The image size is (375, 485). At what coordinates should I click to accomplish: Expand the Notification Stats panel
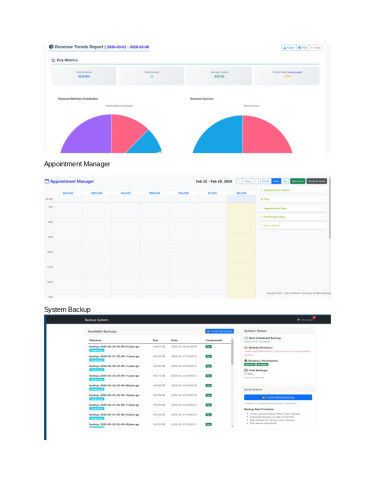[x=293, y=217]
